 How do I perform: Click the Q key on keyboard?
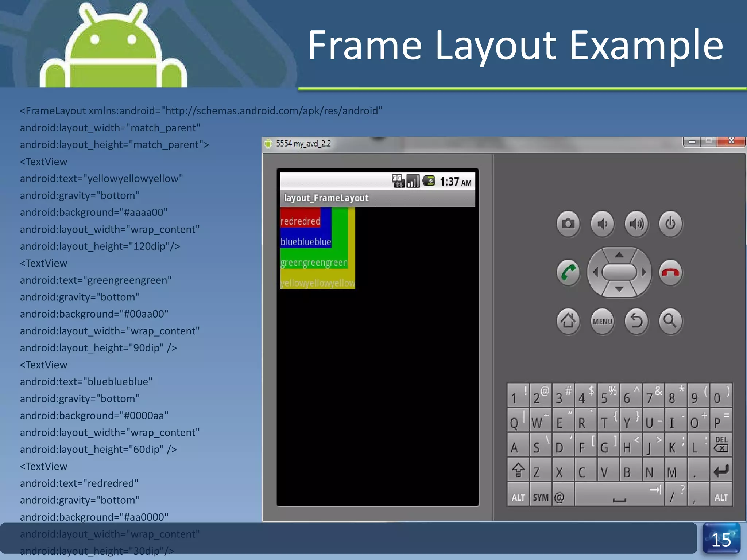coord(518,420)
